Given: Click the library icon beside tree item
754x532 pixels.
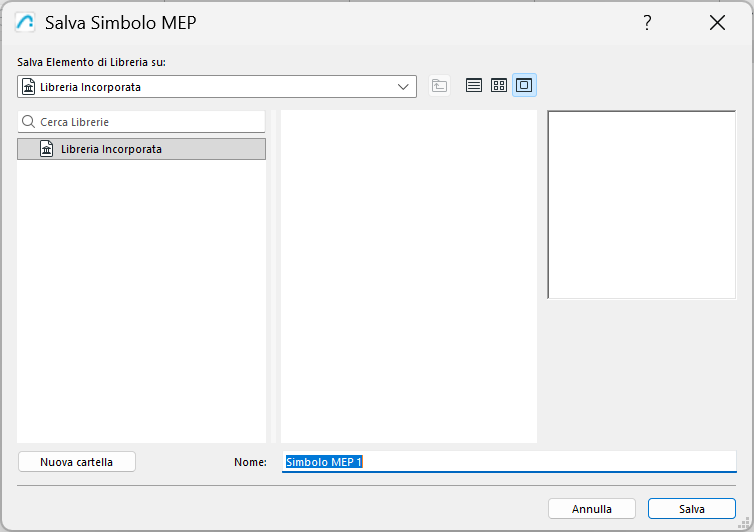Looking at the screenshot, I should pos(47,149).
